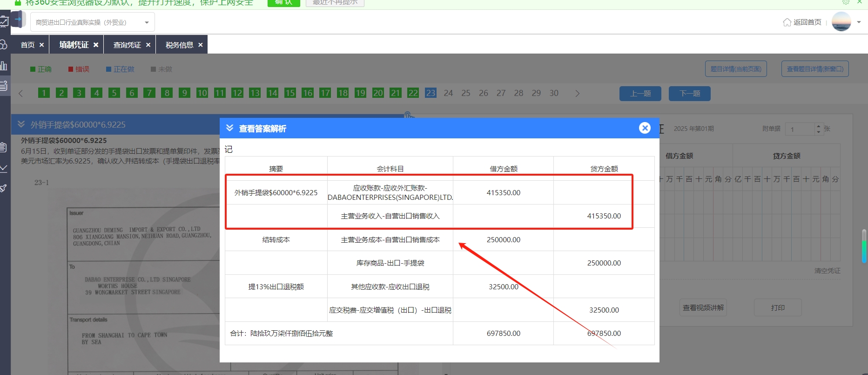Image resolution: width=868 pixels, height=375 pixels.
Task: Click 清空凭证 link
Action: coord(827,271)
